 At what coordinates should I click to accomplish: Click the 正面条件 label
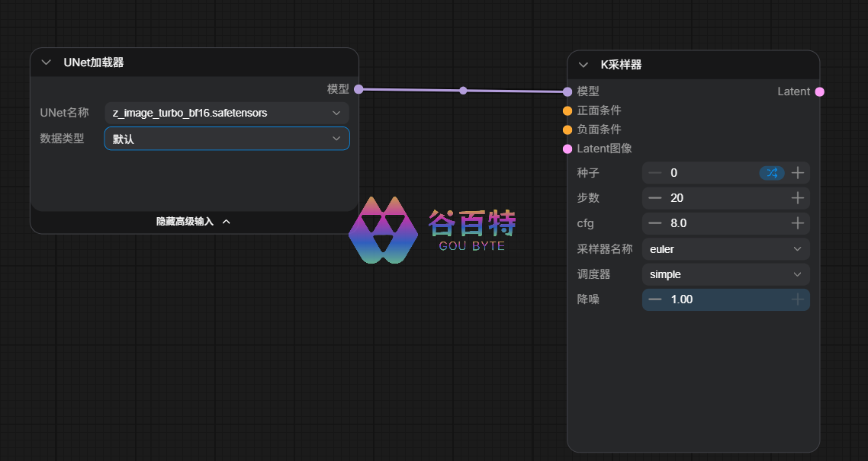pyautogui.click(x=599, y=110)
